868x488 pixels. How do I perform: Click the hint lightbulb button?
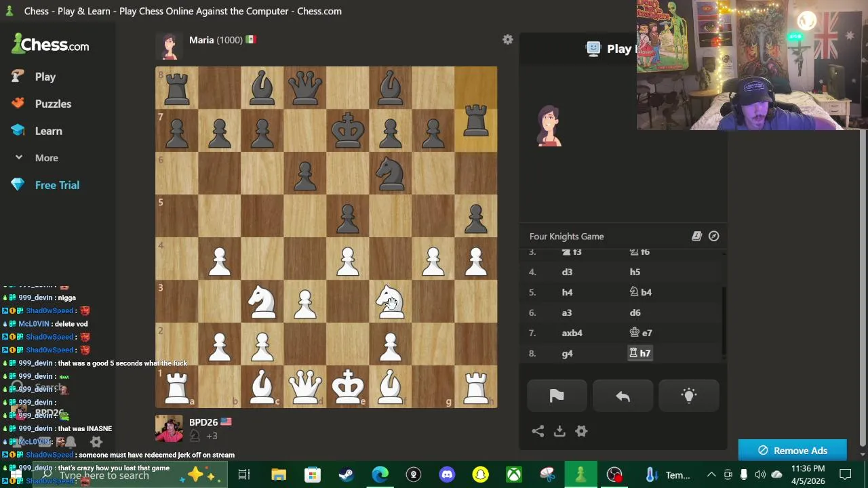tap(689, 396)
